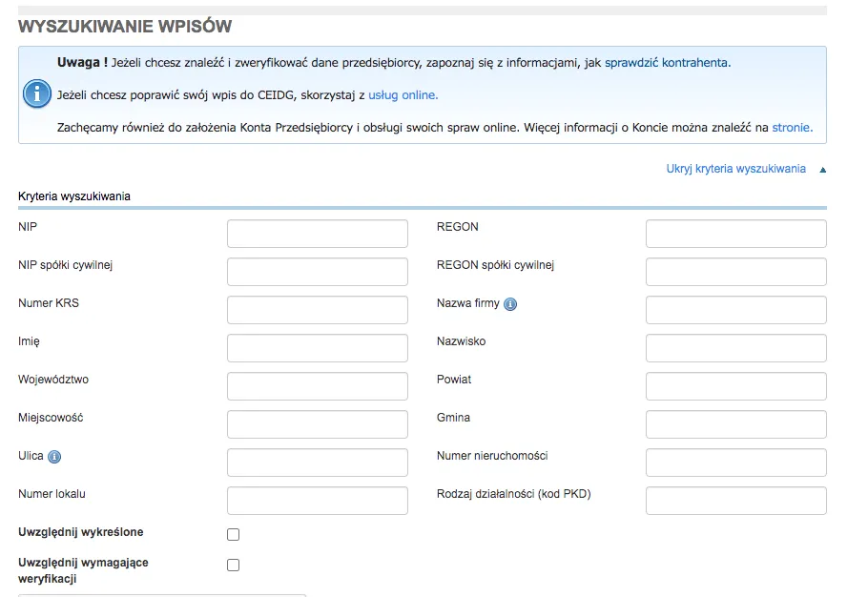This screenshot has height=597, width=868.
Task: Click the Województwo field
Action: (317, 386)
